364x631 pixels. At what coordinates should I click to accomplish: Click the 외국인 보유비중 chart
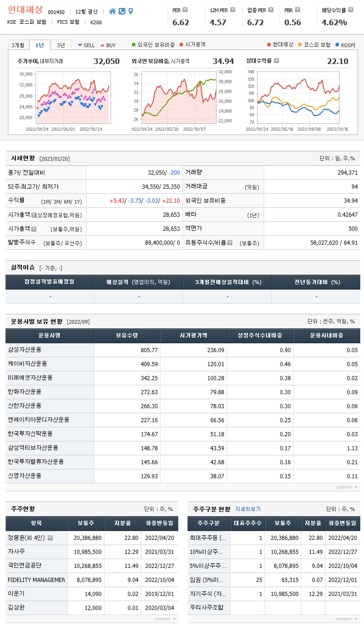182,100
